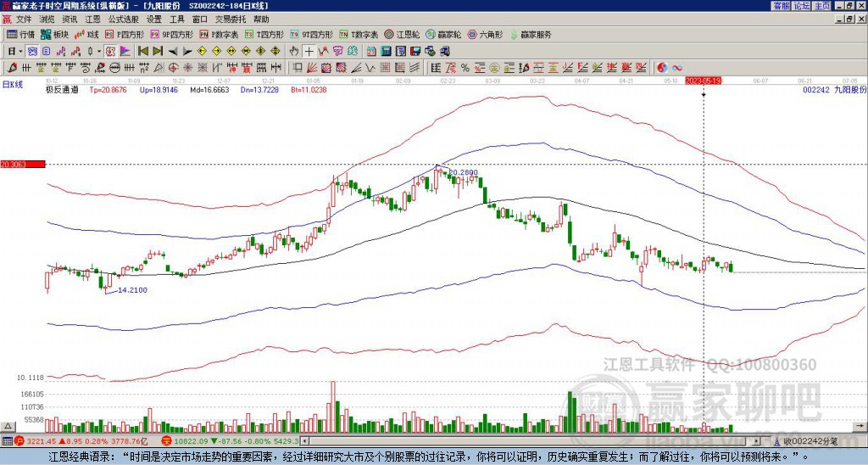Open the 行情 market quotes view
Image resolution: width=868 pixels, height=465 pixels.
[20, 34]
